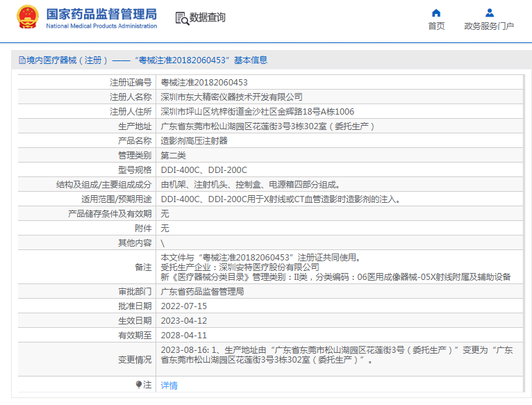Select 受托生产企业：深圳安特医疗股份有限公司 line
This screenshot has height=405, width=532.
click(240, 267)
